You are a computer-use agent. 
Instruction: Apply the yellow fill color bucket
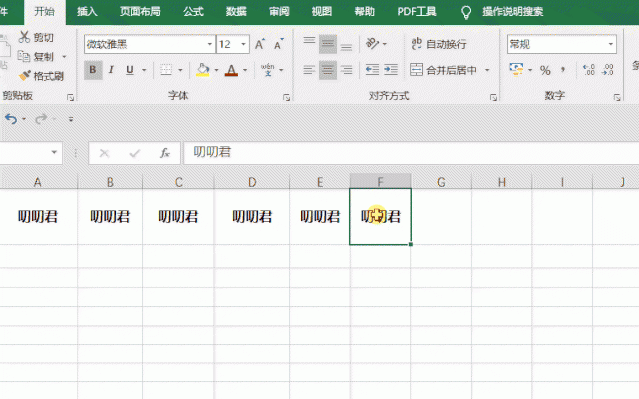203,70
